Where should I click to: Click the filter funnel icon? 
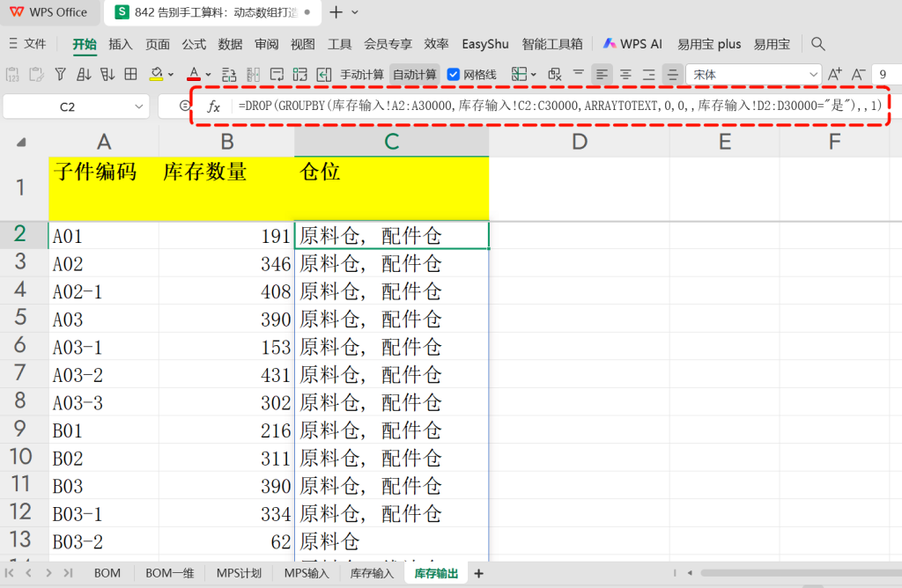point(61,74)
